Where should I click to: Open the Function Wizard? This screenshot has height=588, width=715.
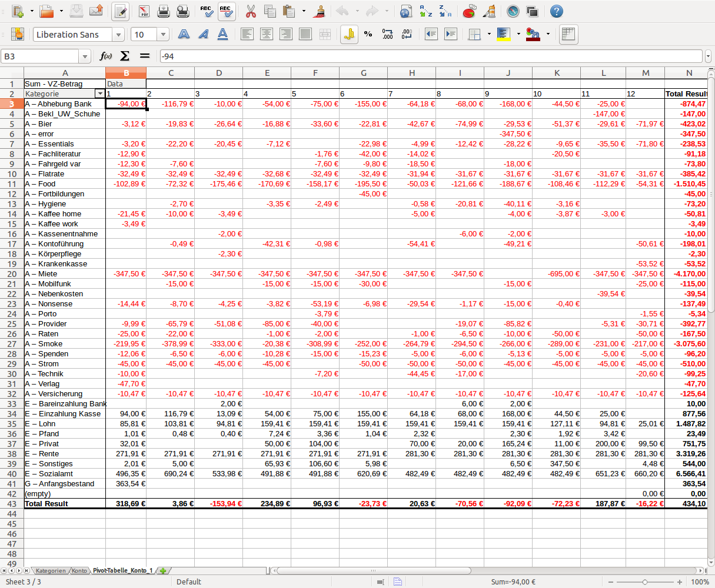[106, 56]
